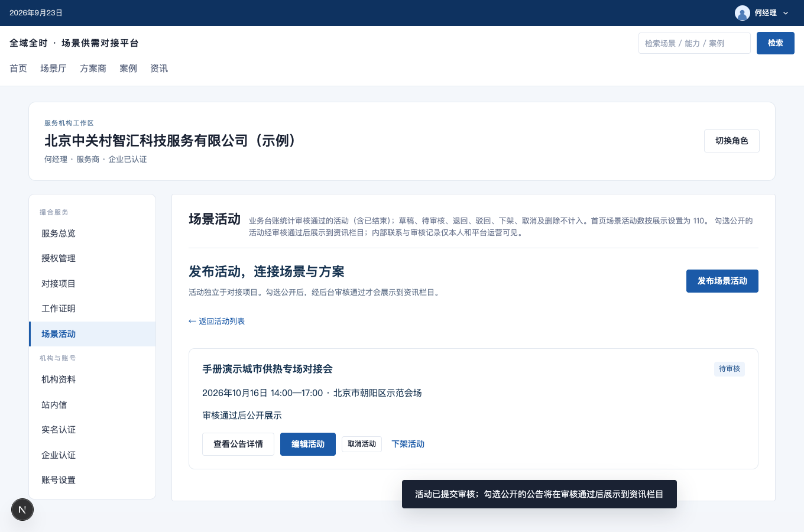Go to the 方案商 navigation tab
This screenshot has width=804, height=532.
(x=93, y=69)
